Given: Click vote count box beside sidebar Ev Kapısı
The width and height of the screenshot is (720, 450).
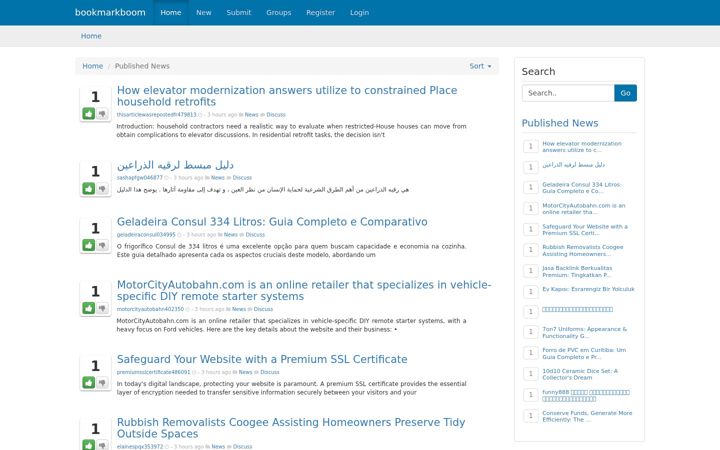Looking at the screenshot, I should [x=531, y=292].
